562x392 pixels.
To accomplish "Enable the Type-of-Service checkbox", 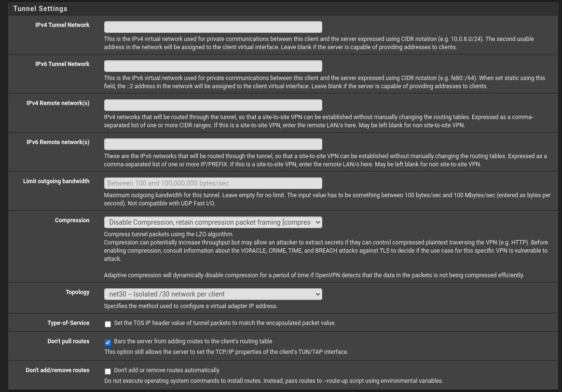I will coord(108,324).
